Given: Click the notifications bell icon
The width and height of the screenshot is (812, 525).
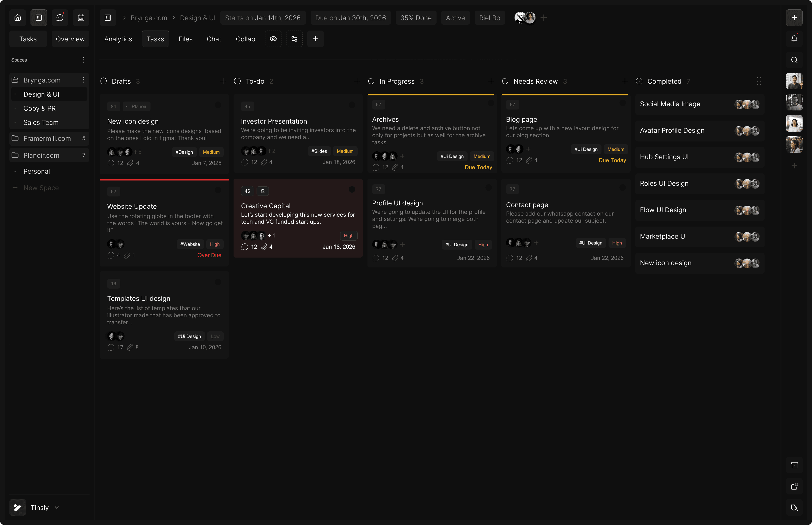Looking at the screenshot, I should 794,39.
